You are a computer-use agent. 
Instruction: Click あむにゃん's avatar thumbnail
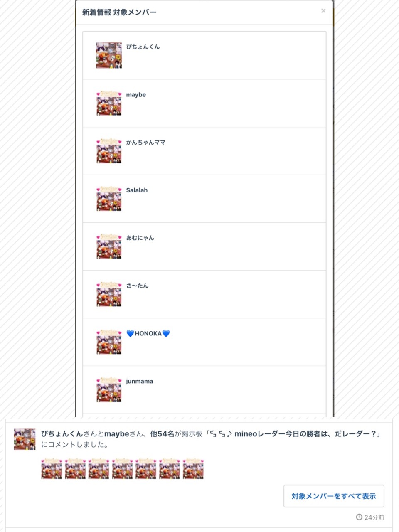(109, 246)
